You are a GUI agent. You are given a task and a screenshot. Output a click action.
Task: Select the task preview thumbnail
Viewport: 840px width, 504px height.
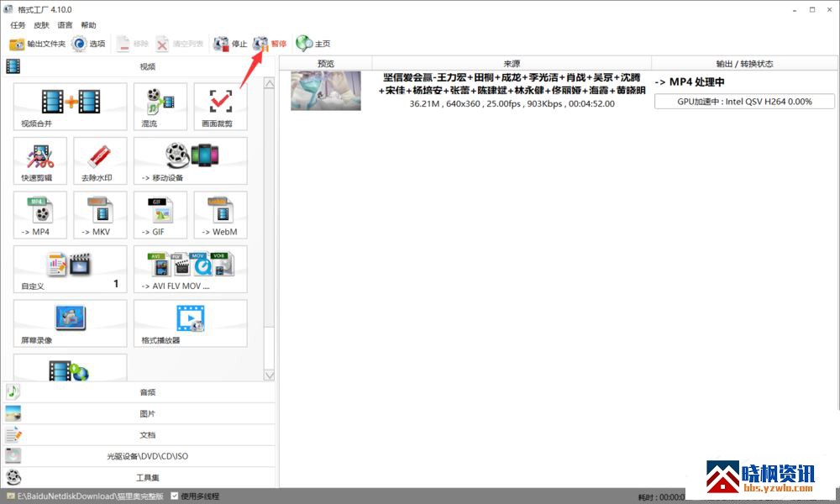[x=326, y=91]
